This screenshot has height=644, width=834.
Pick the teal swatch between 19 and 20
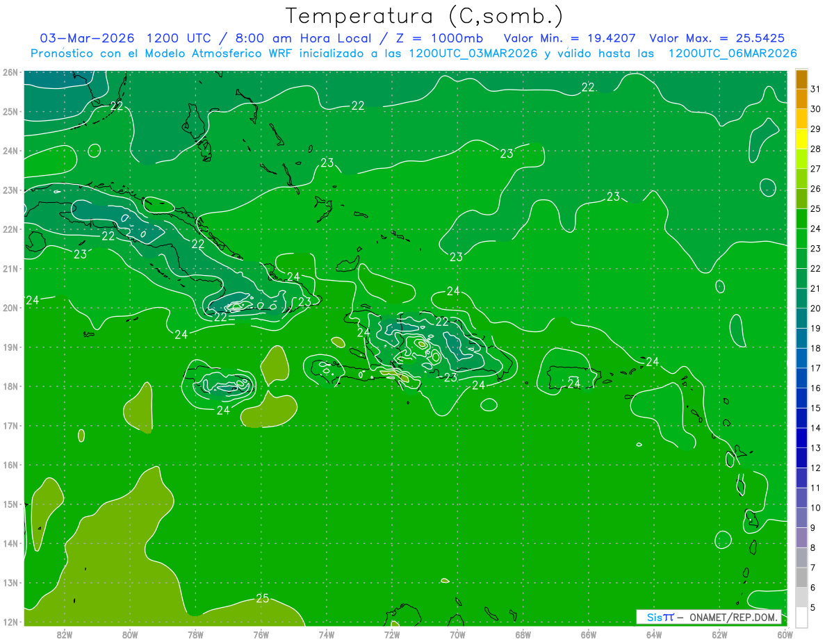point(801,318)
